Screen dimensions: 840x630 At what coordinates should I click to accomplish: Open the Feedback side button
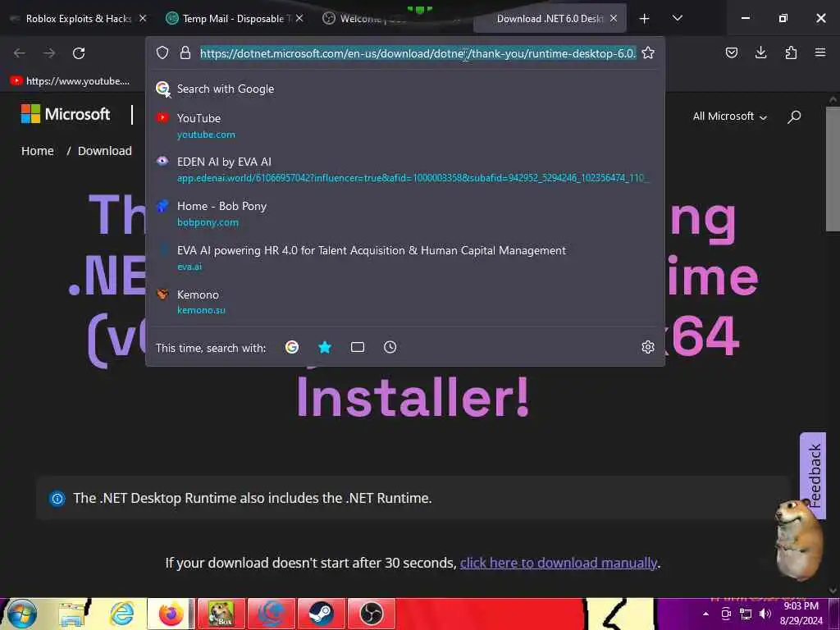(x=813, y=477)
